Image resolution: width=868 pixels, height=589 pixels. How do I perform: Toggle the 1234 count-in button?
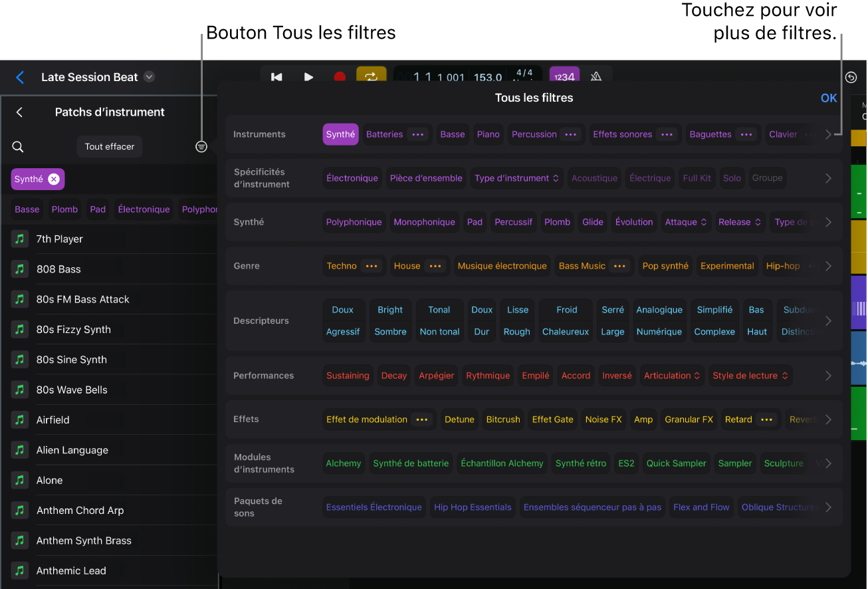click(564, 77)
